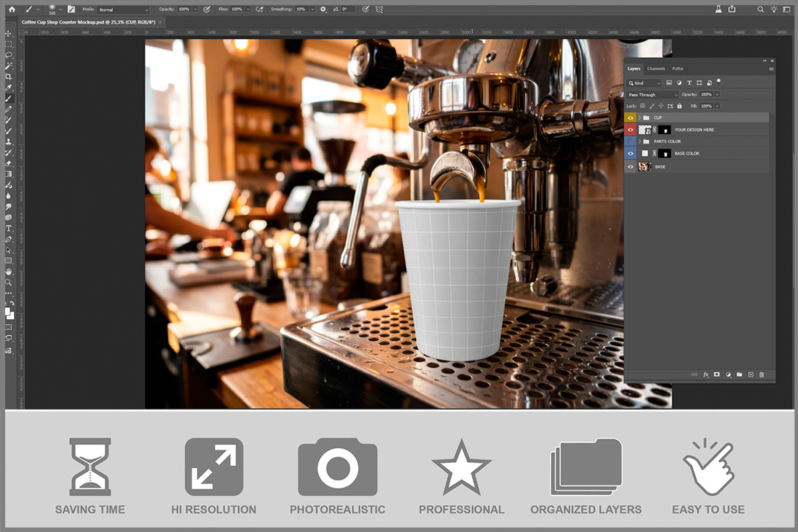This screenshot has width=798, height=532.
Task: Select the Horizontal Type tool
Action: pos(9,228)
